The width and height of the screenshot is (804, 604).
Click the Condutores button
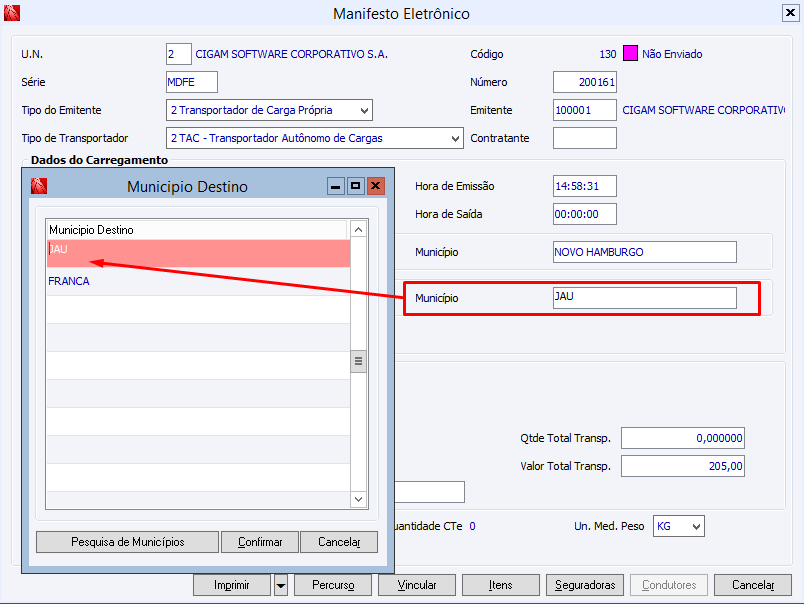coord(669,585)
